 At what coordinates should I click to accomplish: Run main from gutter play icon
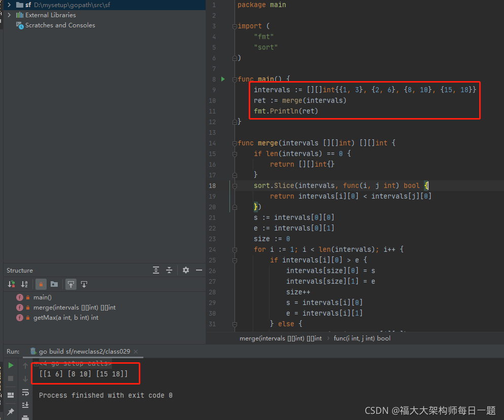tap(223, 79)
